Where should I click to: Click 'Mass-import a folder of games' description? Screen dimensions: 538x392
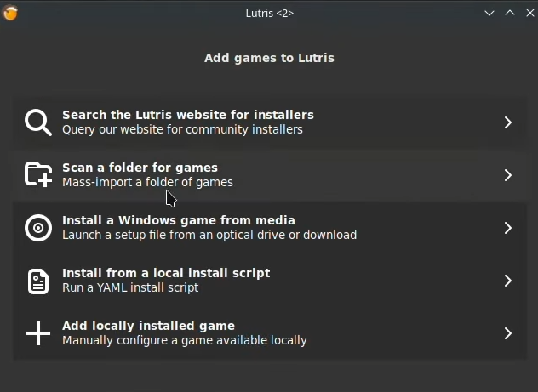pyautogui.click(x=147, y=182)
